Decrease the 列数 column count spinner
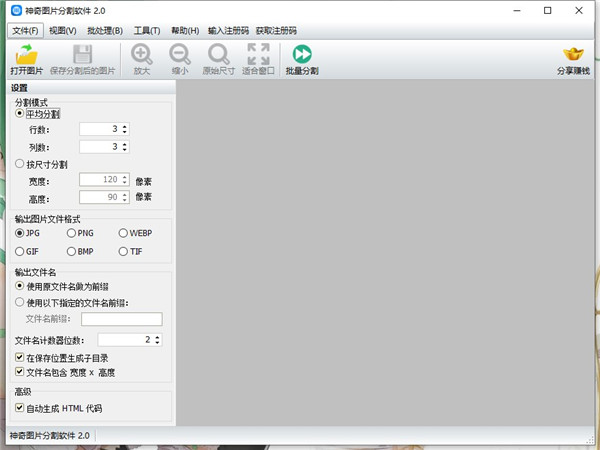600x450 pixels. (x=125, y=150)
